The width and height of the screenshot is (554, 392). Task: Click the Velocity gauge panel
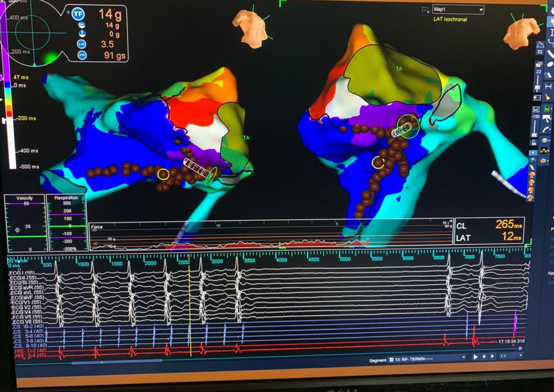point(24,223)
